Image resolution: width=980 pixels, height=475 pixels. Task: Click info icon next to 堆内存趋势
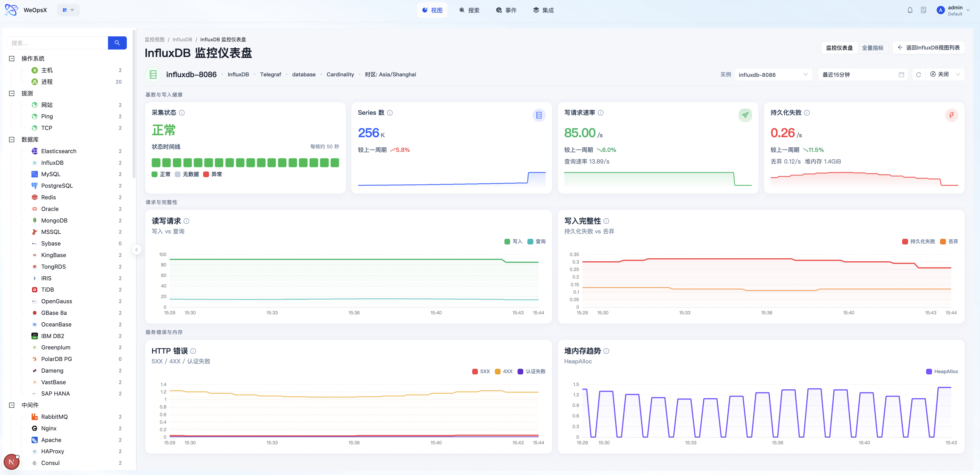point(607,351)
